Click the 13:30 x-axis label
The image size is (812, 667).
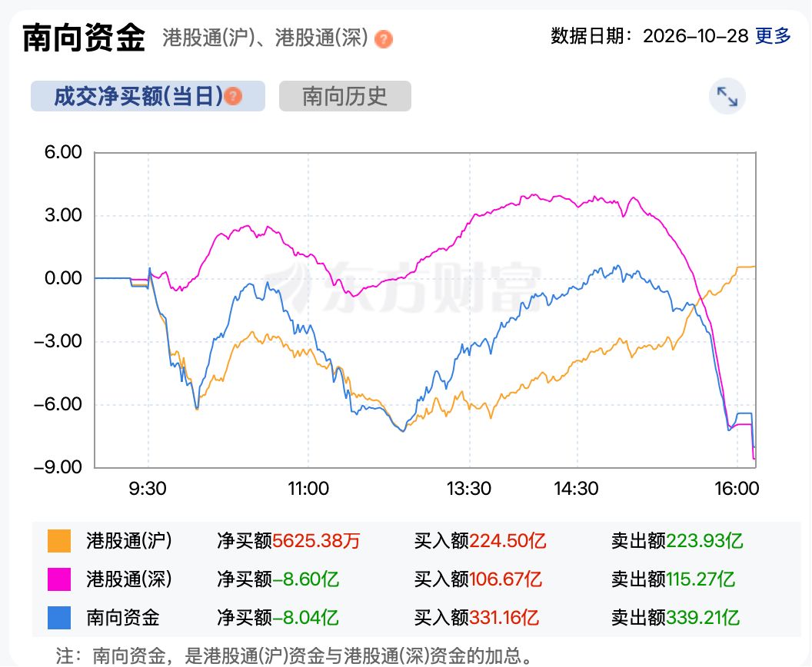(469, 489)
